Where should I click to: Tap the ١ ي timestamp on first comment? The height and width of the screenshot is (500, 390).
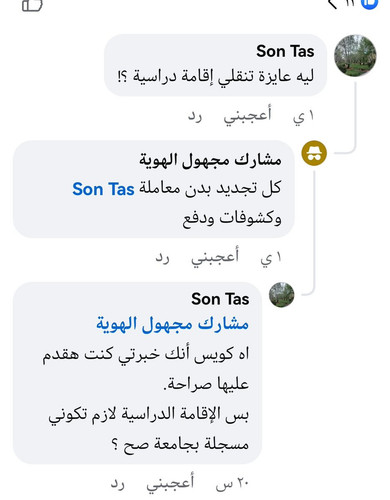[303, 116]
